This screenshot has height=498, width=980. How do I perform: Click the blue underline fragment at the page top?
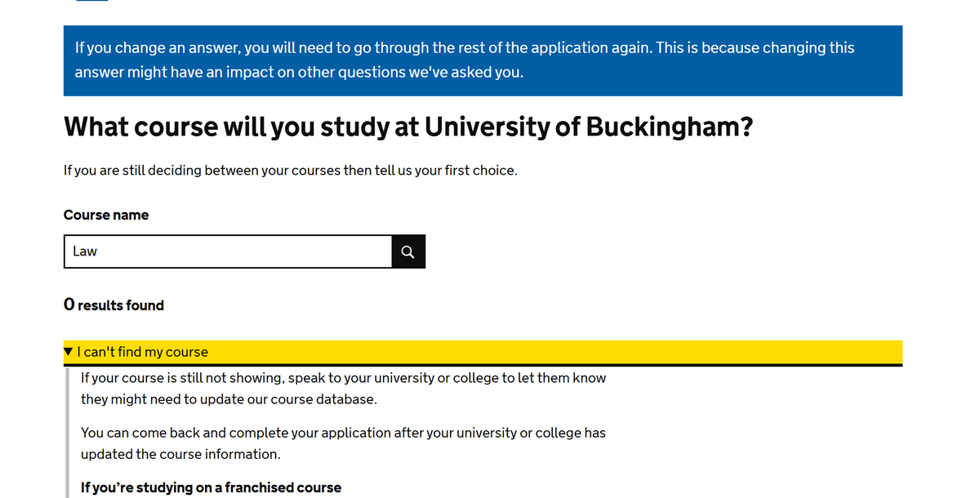[x=91, y=1]
